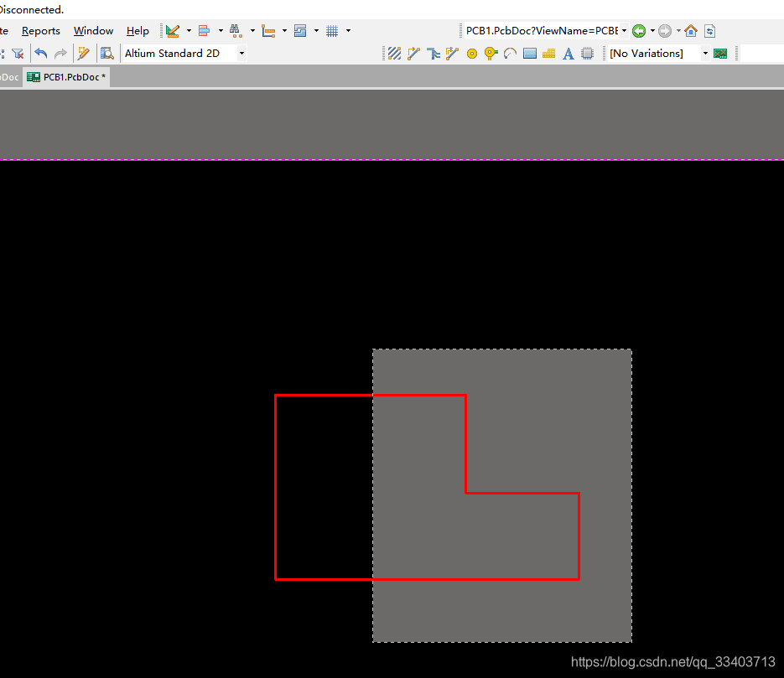Click the alignment tools icon

(x=204, y=31)
